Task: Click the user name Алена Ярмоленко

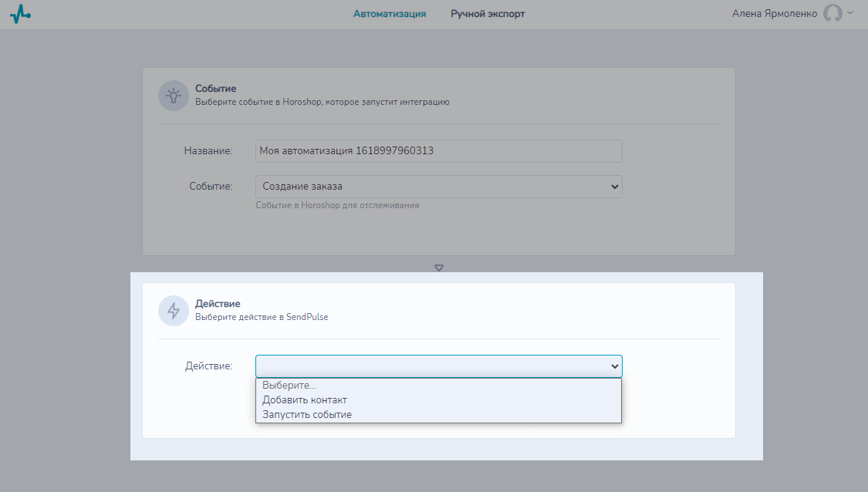Action: point(775,14)
